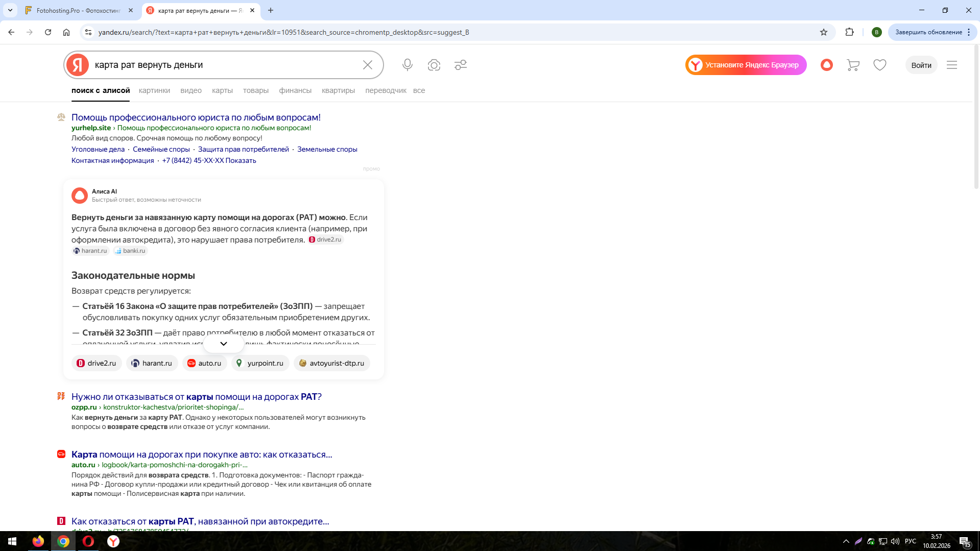Bookmark this page with the star icon
The image size is (980, 551).
(x=824, y=32)
